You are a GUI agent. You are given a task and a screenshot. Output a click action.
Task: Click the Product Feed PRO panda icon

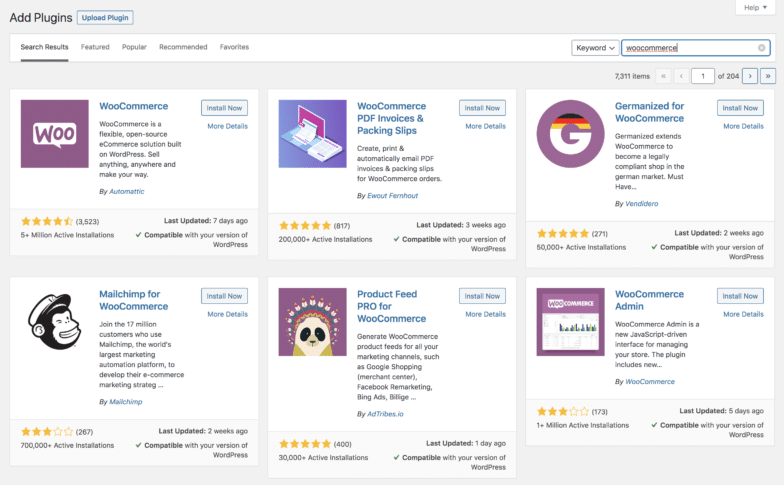312,322
